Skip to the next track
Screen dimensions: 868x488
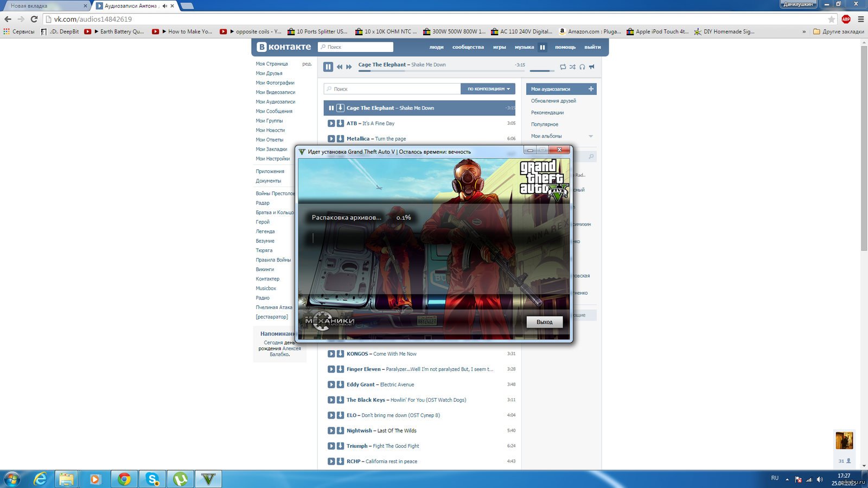[x=349, y=67]
